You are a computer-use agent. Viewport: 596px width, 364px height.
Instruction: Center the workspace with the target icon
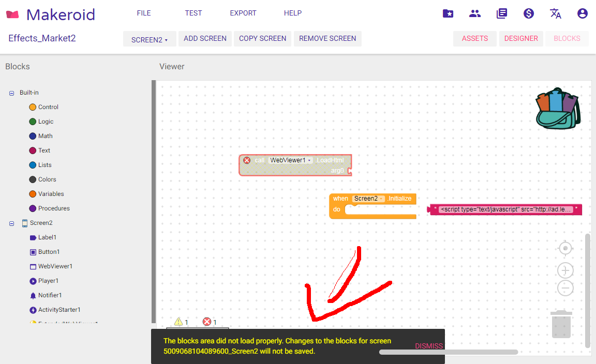tap(565, 248)
